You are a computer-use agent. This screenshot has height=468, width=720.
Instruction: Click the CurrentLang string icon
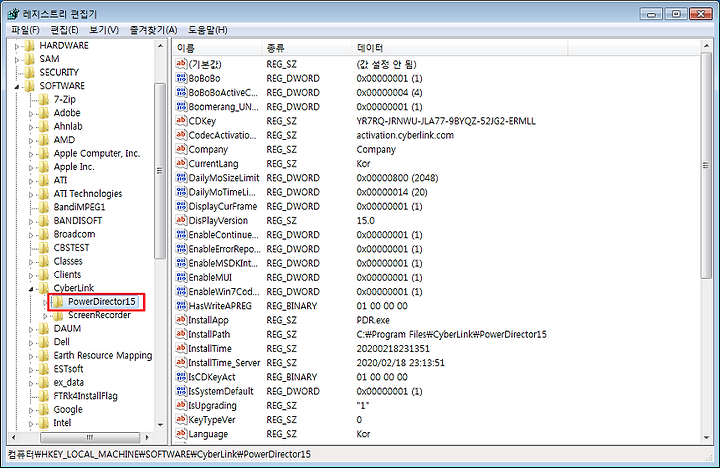[x=181, y=164]
